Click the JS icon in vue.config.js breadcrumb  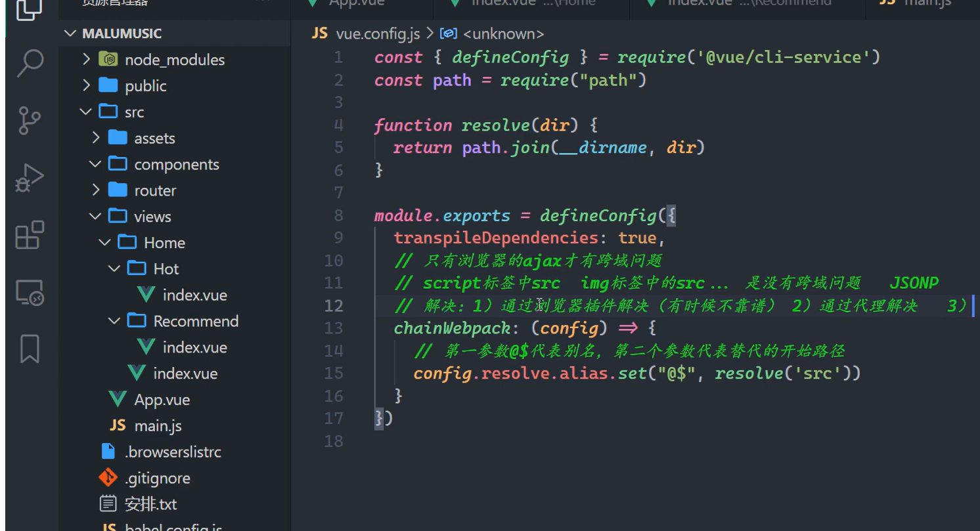(x=320, y=33)
